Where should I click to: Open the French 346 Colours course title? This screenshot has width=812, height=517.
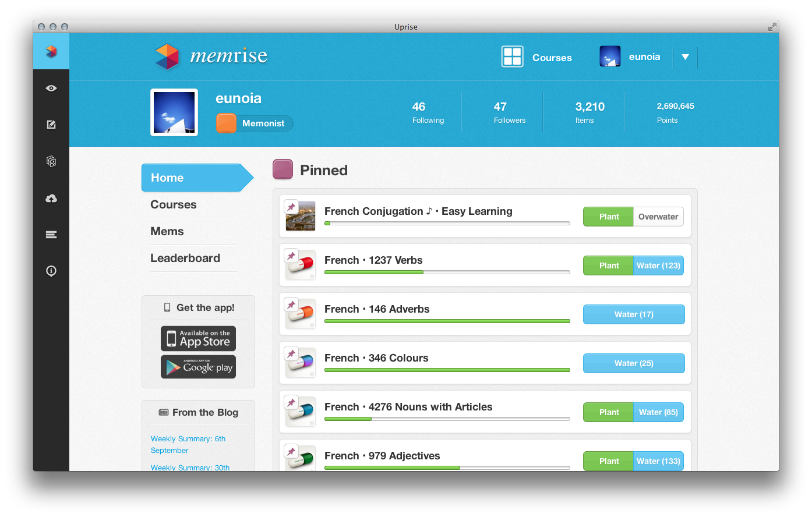(376, 358)
